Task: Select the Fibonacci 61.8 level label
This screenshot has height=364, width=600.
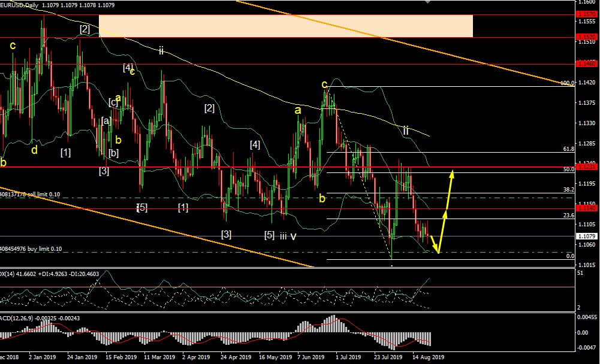Action: pyautogui.click(x=568, y=148)
